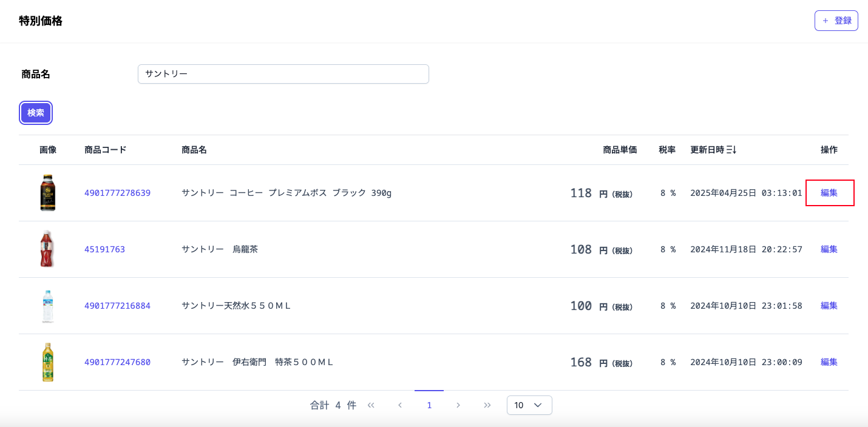Focus the 商品名 search input field
Image resolution: width=868 pixels, height=427 pixels.
(x=283, y=74)
